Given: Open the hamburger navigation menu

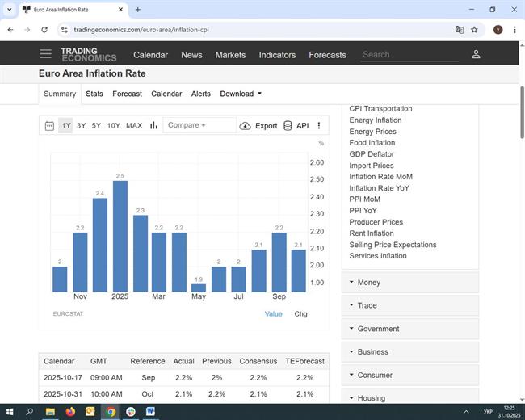Looking at the screenshot, I should click(x=45, y=54).
